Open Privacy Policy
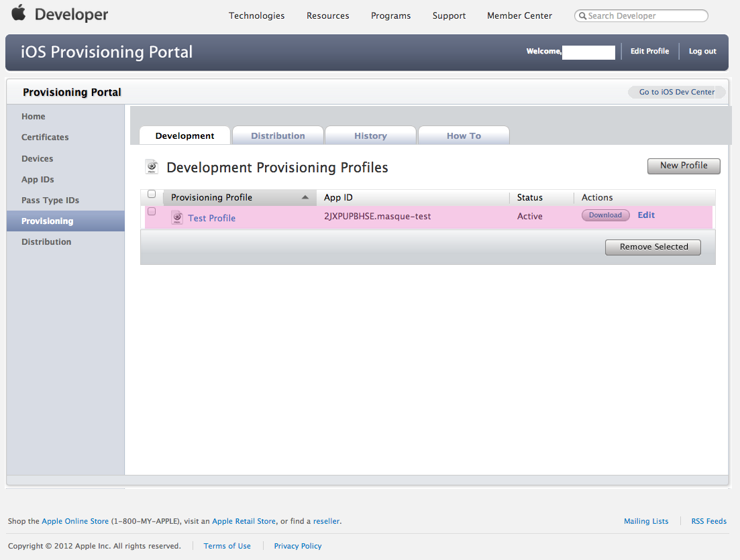This screenshot has height=560, width=740. click(298, 546)
